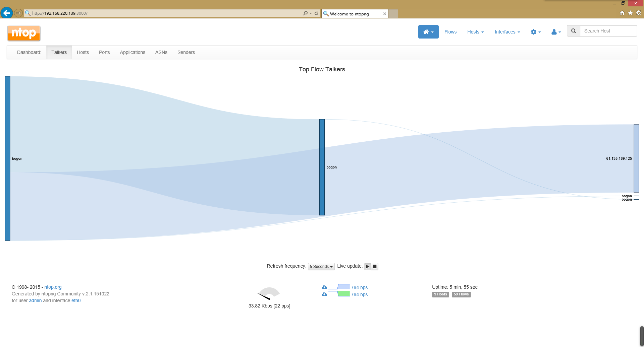Viewport: 644px width, 347px height.
Task: Expand the 5 Seconds refresh frequency dropdown
Action: [x=321, y=267]
